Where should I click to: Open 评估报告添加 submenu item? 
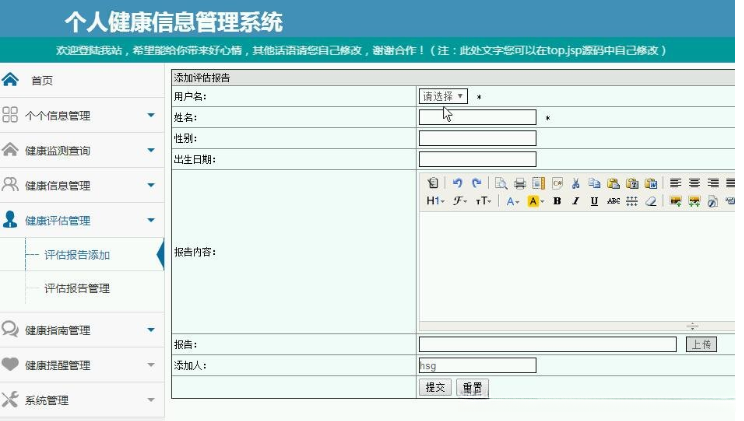point(77,255)
